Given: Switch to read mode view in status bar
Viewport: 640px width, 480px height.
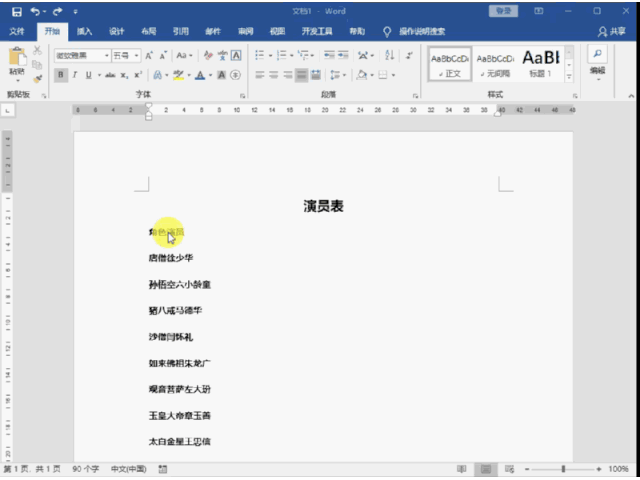Looking at the screenshot, I should [462, 469].
